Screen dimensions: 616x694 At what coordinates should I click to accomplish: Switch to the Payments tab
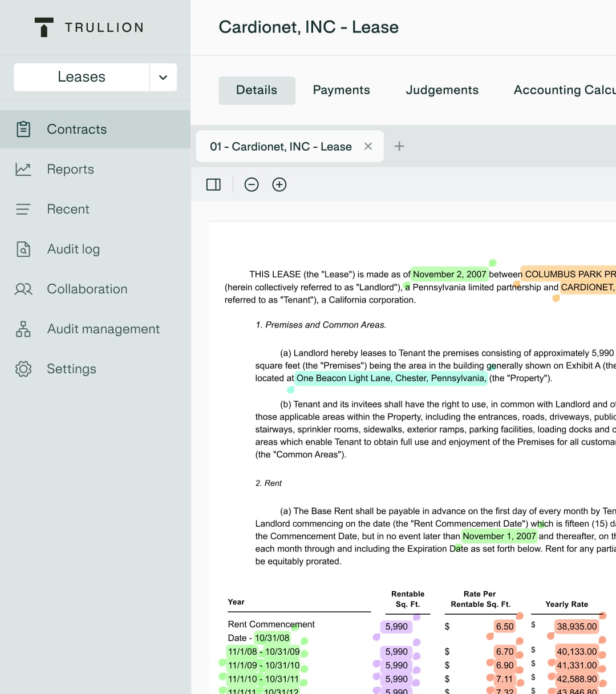click(x=341, y=90)
